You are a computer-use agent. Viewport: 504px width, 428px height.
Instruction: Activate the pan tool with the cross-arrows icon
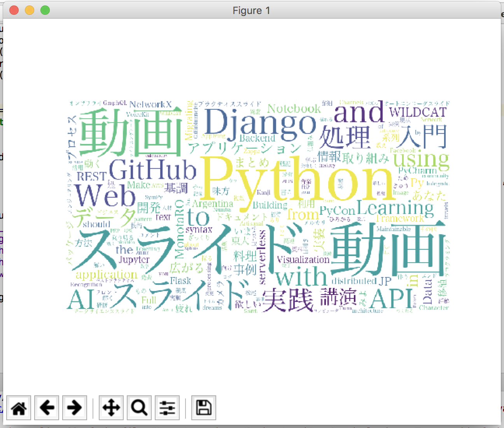coord(111,407)
